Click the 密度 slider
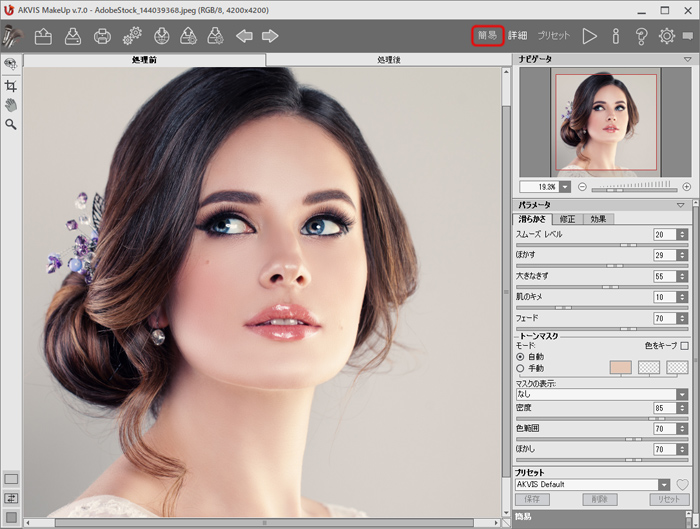700x529 pixels. pos(601,419)
